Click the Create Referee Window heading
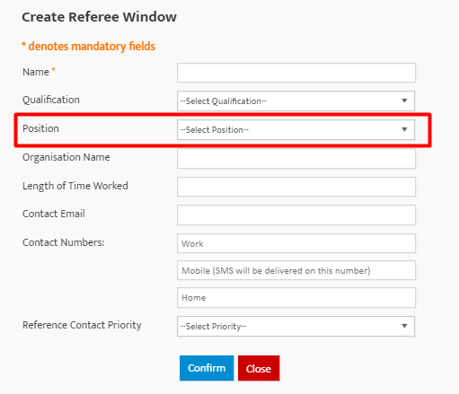 [x=99, y=17]
